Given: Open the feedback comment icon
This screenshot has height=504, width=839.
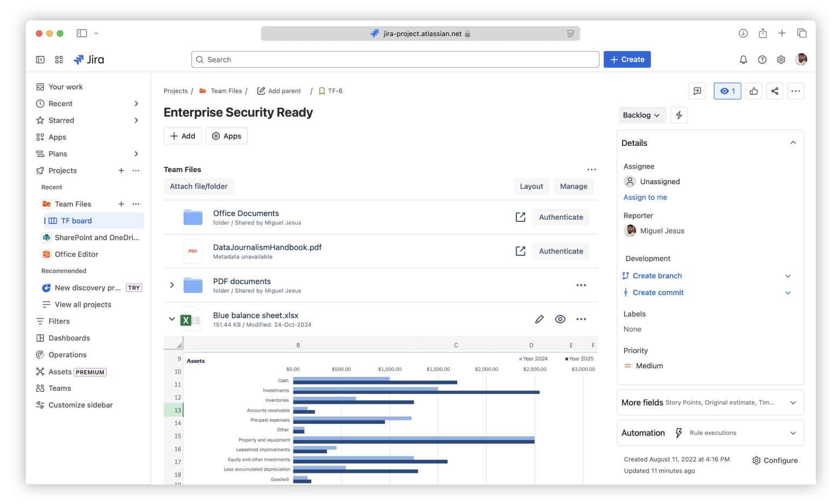Looking at the screenshot, I should (697, 91).
